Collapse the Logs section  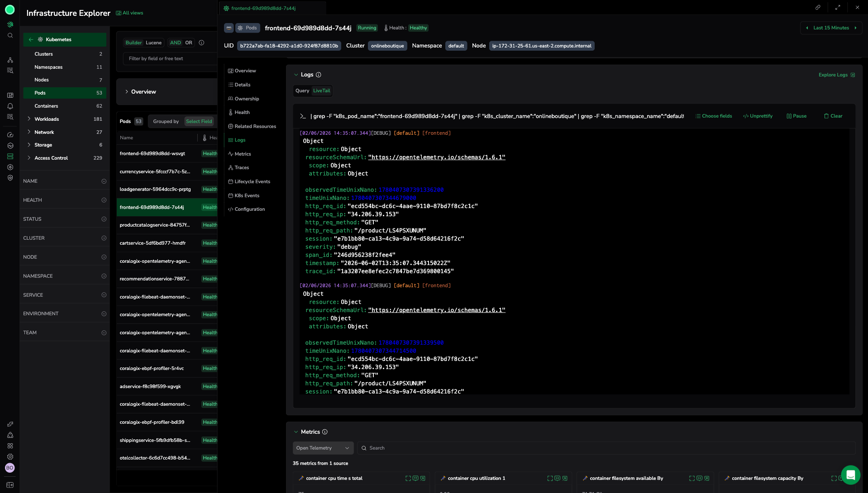pyautogui.click(x=296, y=75)
